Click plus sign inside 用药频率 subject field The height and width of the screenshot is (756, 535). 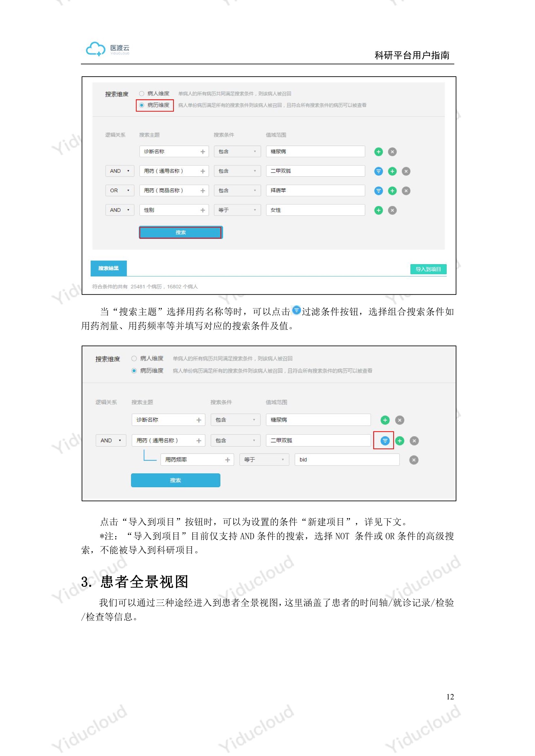(x=228, y=460)
